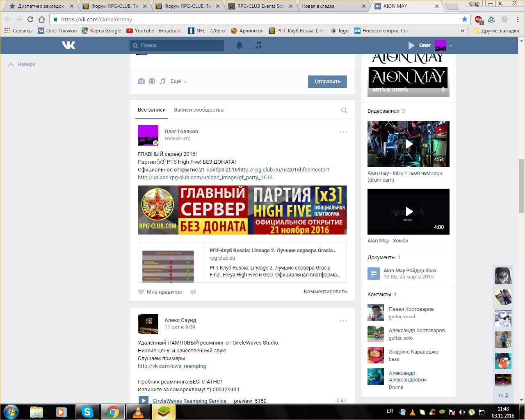Open contact Павел Костоваров
The height and width of the screenshot is (420, 525).
(x=411, y=309)
